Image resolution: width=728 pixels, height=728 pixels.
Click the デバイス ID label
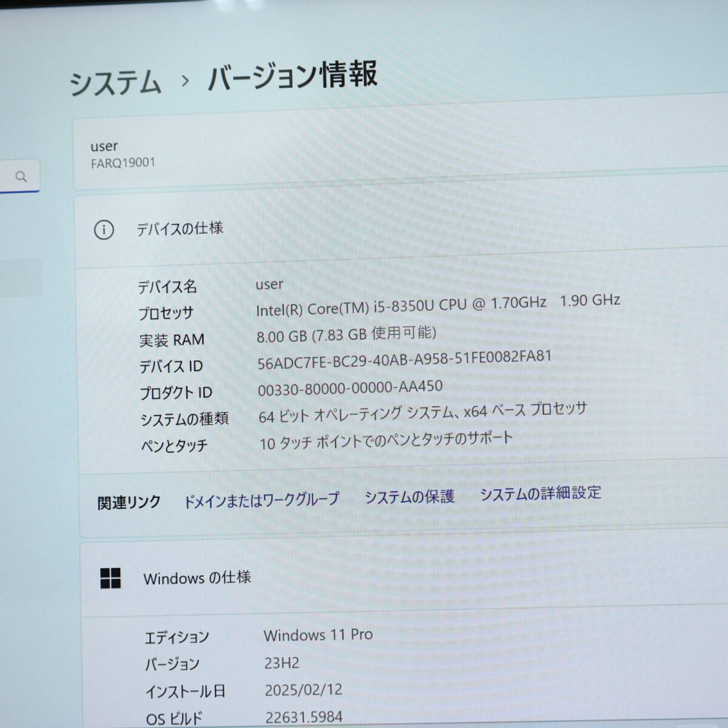171,366
